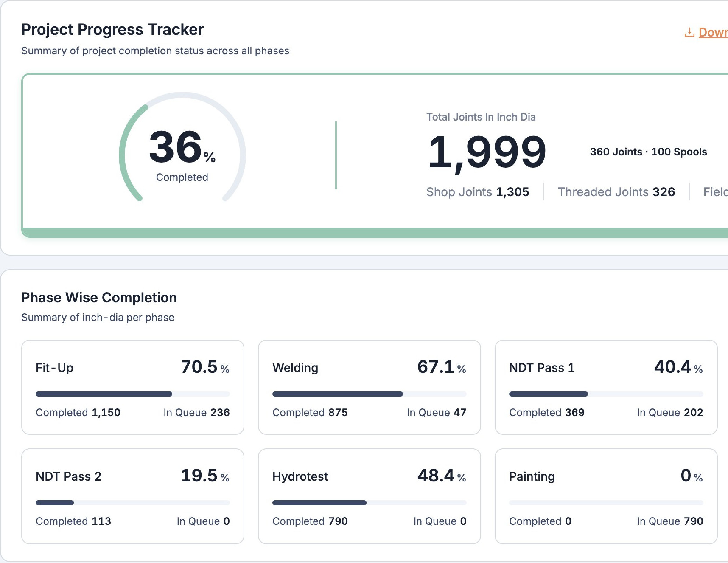This screenshot has height=563, width=728.
Task: Click the download icon beside Download link
Action: click(689, 32)
